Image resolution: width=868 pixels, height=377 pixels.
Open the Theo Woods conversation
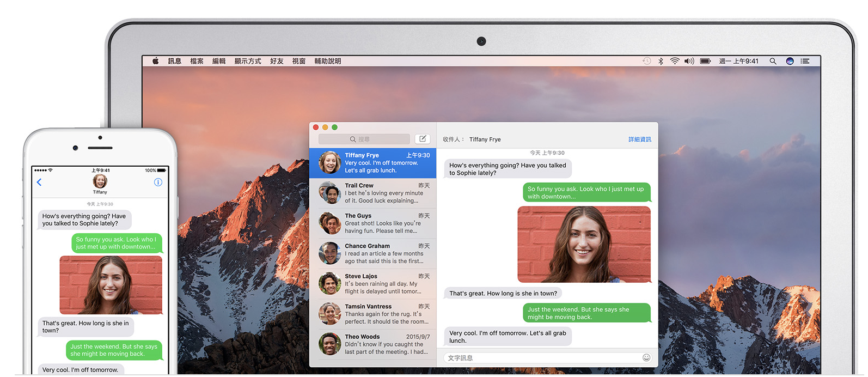pyautogui.click(x=373, y=344)
